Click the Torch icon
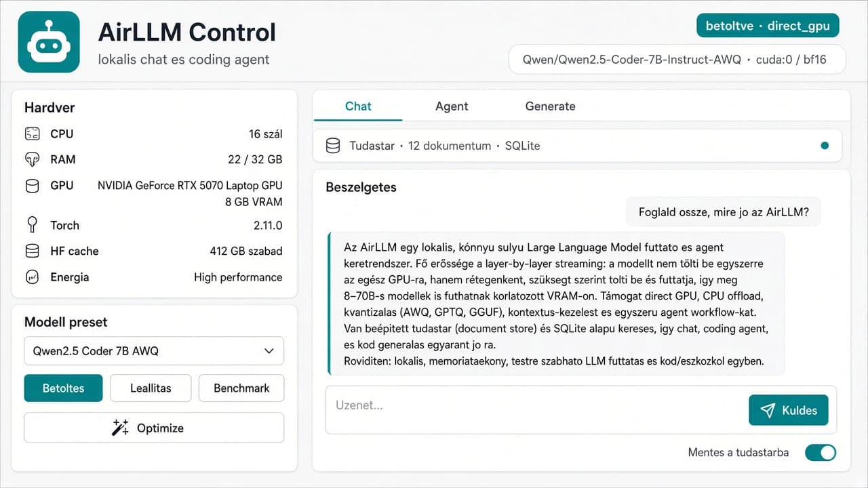This screenshot has width=868, height=488. (32, 225)
